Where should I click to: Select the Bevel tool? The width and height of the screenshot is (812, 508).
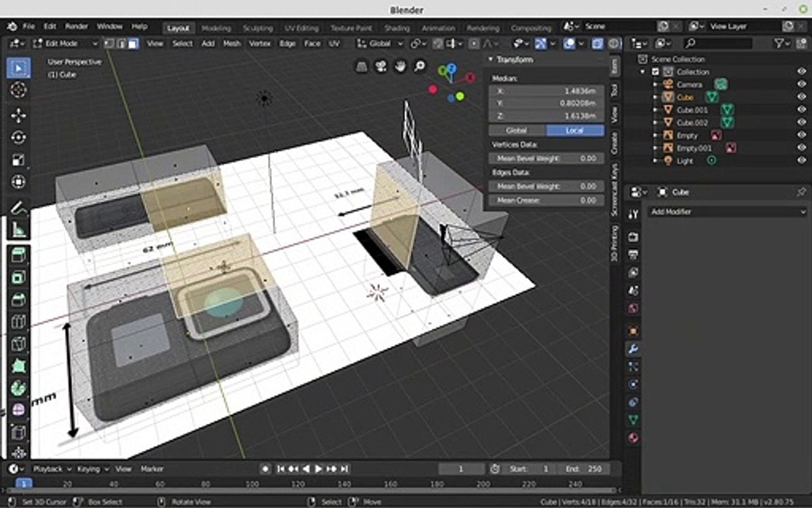[18, 300]
